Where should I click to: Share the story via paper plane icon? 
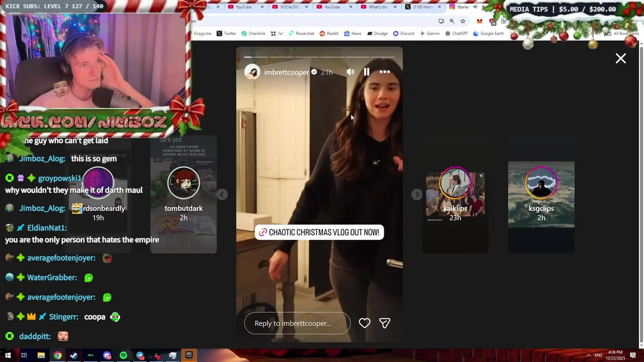click(384, 323)
